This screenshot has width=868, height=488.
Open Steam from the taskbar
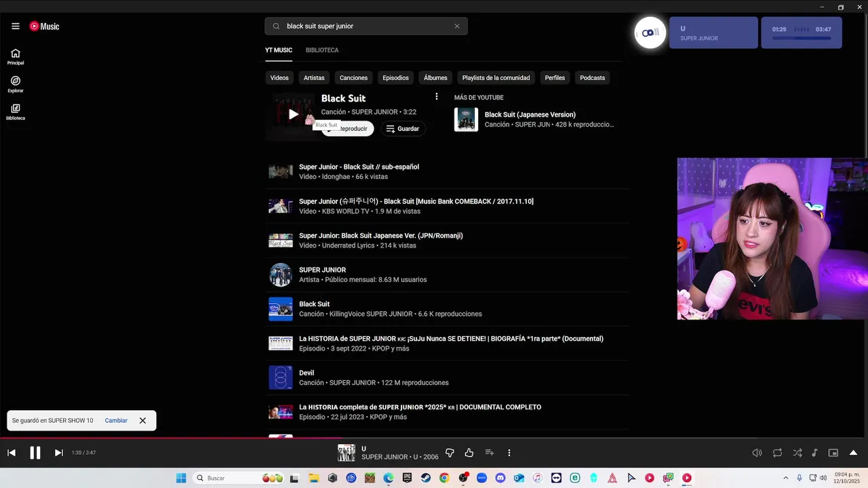pyautogui.click(x=425, y=478)
